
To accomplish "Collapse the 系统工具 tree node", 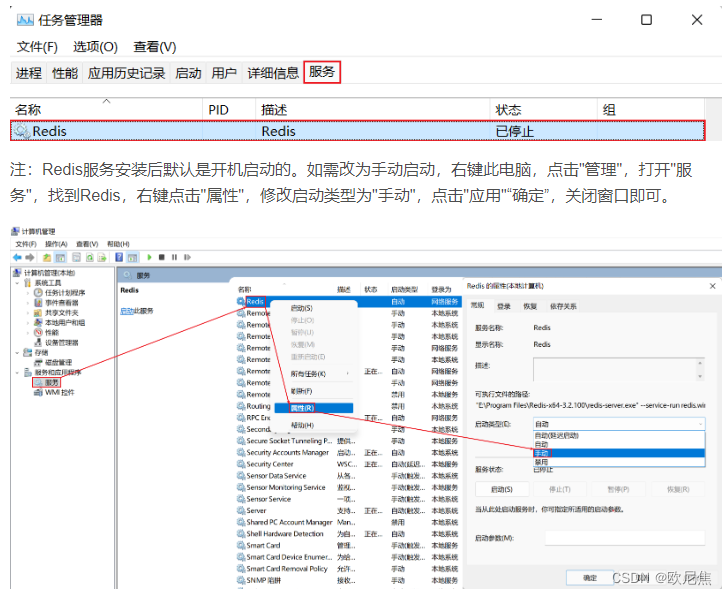I will point(17,283).
